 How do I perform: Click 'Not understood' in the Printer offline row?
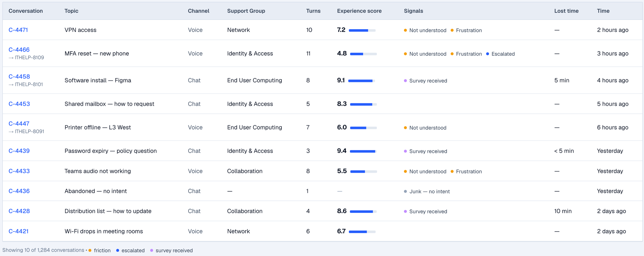coord(425,128)
